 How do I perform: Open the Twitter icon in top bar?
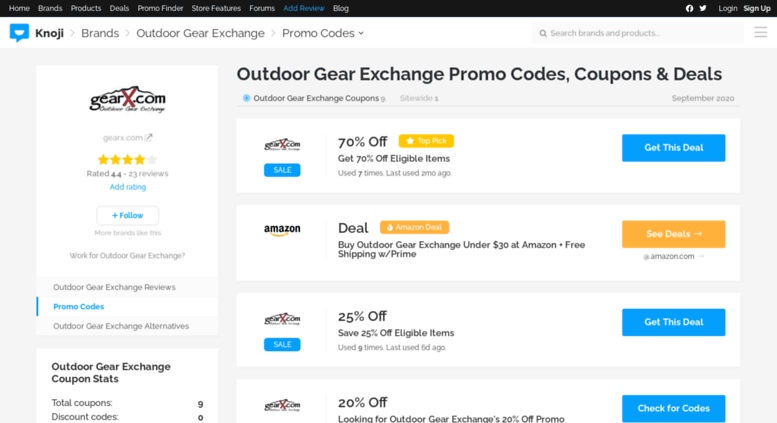(703, 8)
